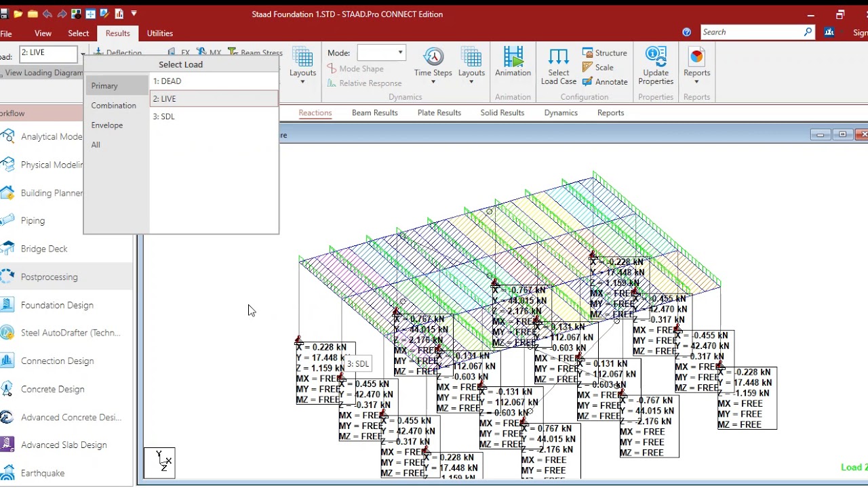Switch to the Results ribbon tab
The width and height of the screenshot is (868, 488).
[x=117, y=33]
